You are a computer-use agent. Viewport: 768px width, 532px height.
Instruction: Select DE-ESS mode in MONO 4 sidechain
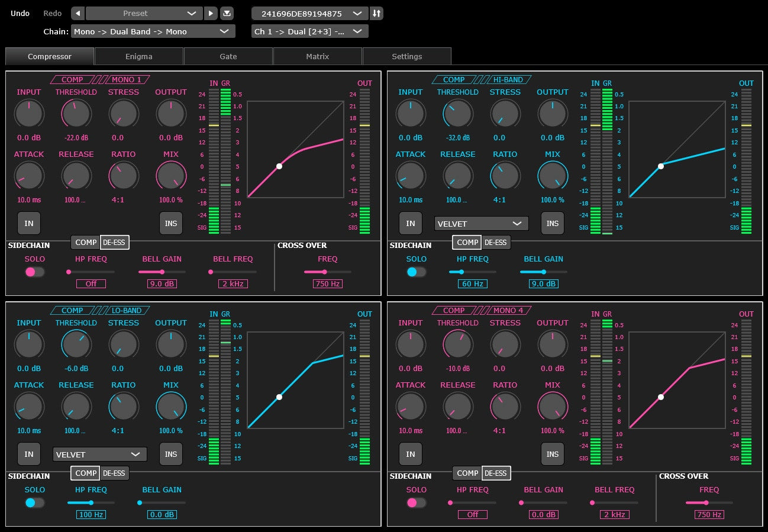(495, 473)
